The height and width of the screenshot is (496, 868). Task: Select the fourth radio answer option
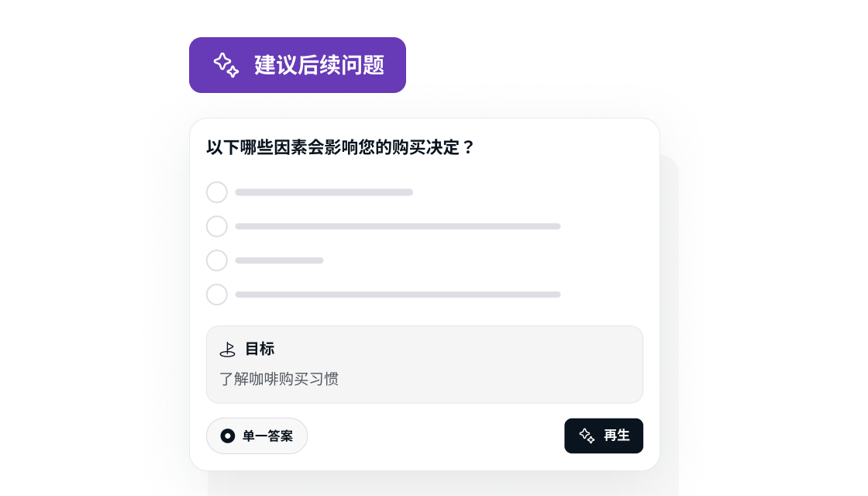point(217,294)
